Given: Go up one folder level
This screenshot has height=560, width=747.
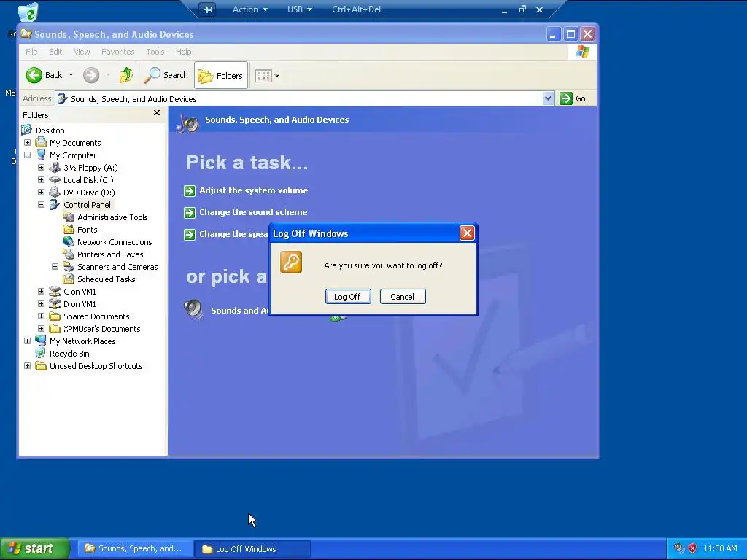Looking at the screenshot, I should (125, 75).
